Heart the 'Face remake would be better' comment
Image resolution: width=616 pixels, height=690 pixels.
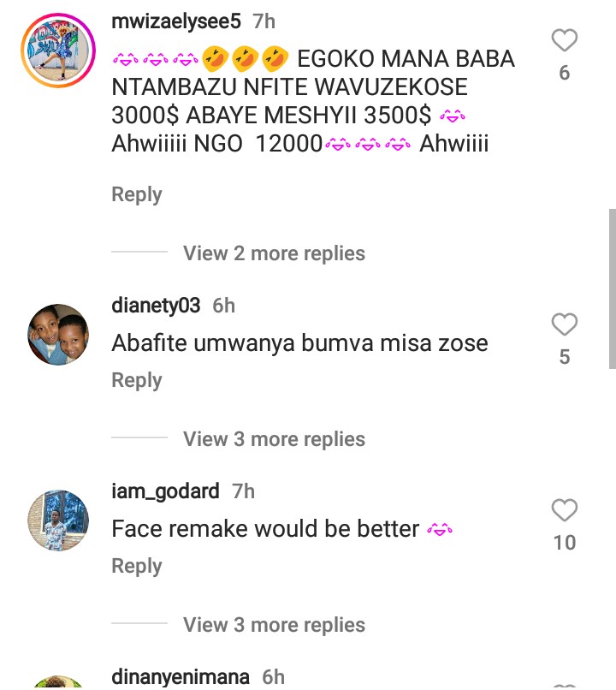coord(564,511)
